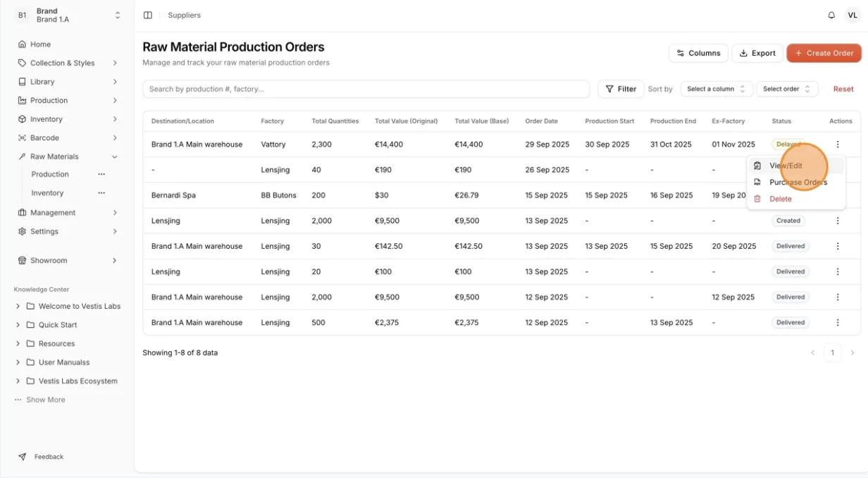Click the Created status badge

point(788,221)
